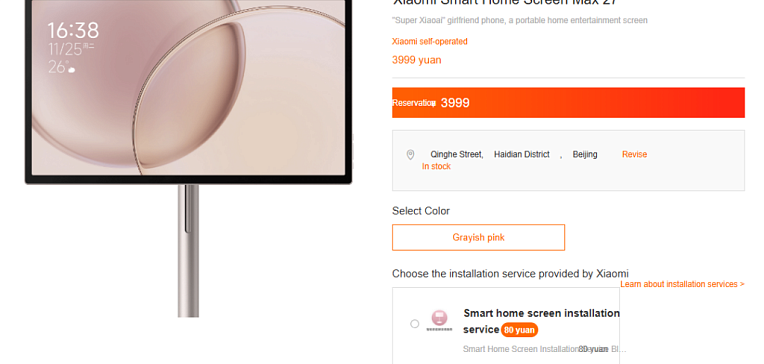Click Revise to change delivery address
This screenshot has height=364, width=764.
tap(634, 154)
